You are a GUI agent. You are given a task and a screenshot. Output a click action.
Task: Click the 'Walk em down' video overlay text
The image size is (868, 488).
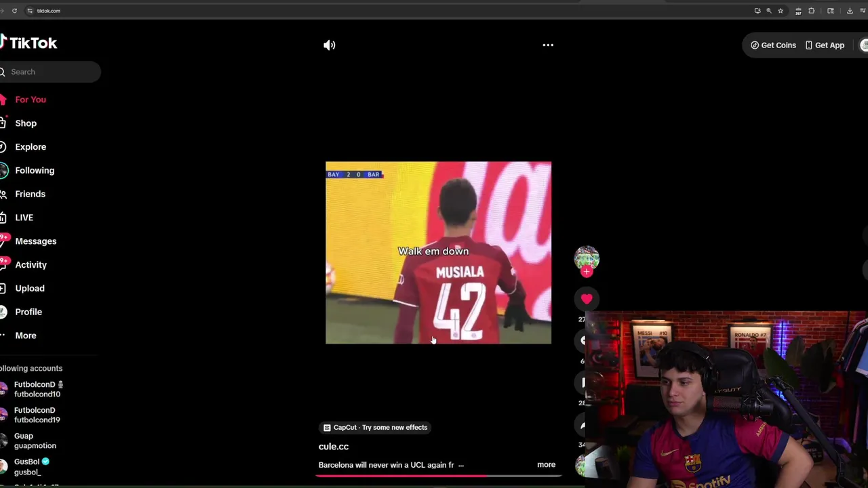click(x=433, y=251)
